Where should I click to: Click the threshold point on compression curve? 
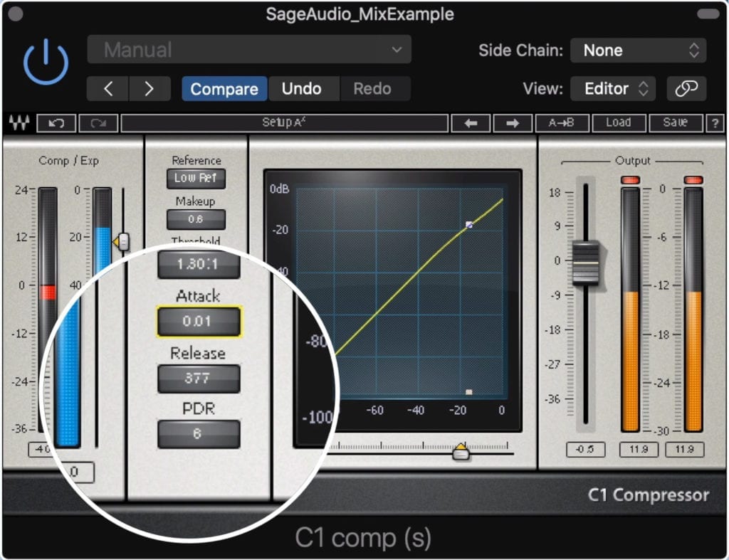[469, 225]
